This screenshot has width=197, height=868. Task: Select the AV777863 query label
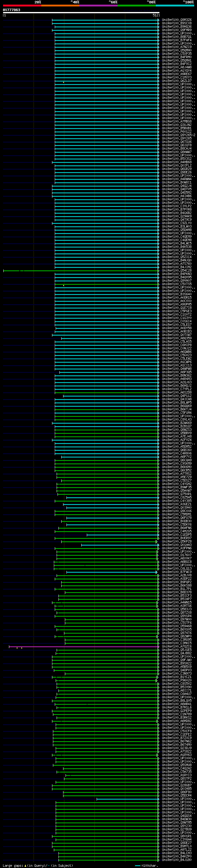(x=11, y=10)
